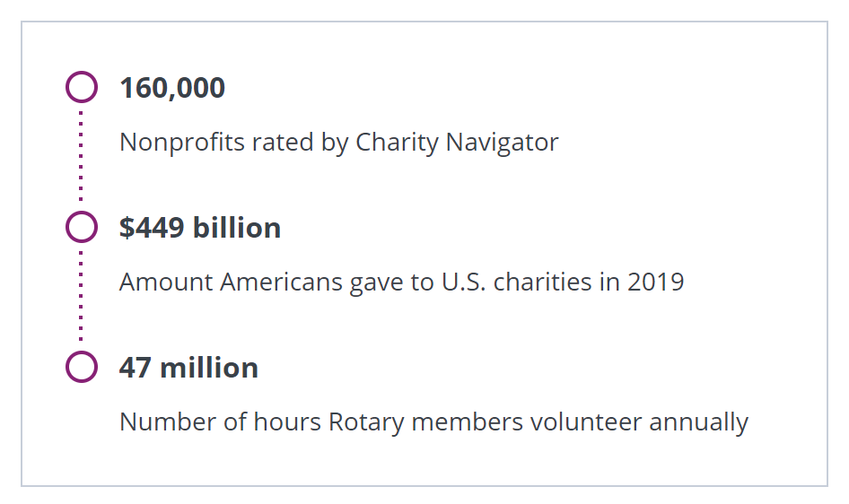This screenshot has width=849, height=504.
Task: Click the circle marker beside 160,000
Action: pos(81,88)
